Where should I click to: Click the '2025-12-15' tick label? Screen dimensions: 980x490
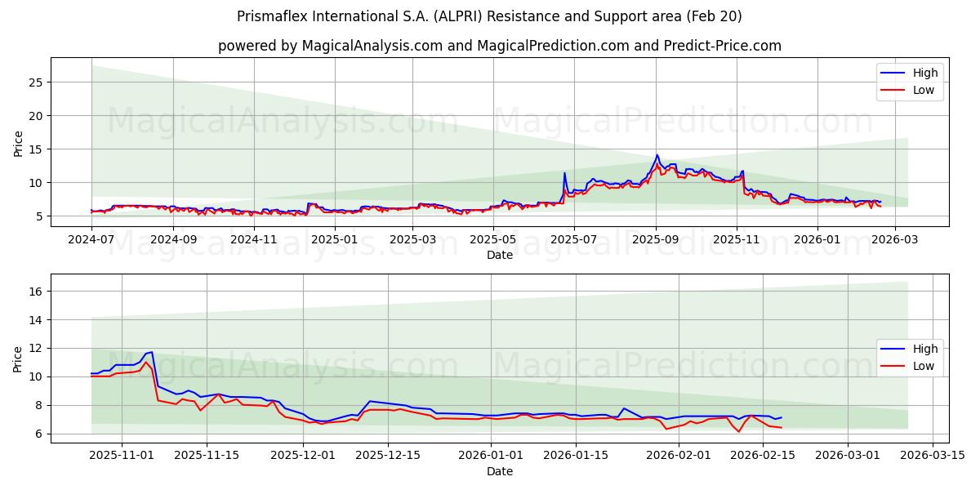(x=388, y=456)
